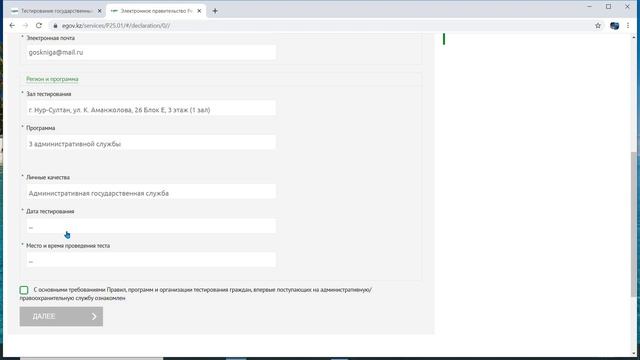Open Место и время проведения теста dropdown
This screenshot has height=360, width=640.
[151, 261]
